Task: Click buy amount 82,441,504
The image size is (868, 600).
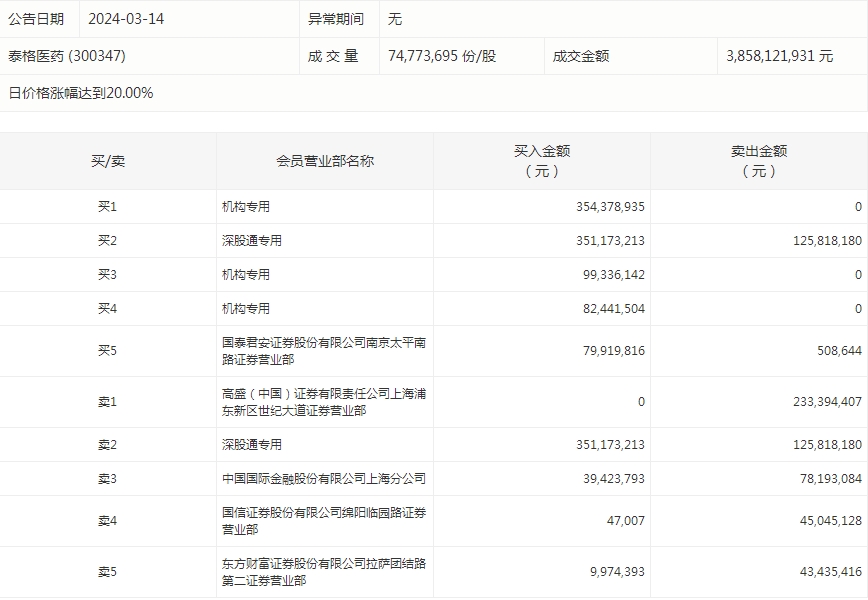Action: click(613, 308)
